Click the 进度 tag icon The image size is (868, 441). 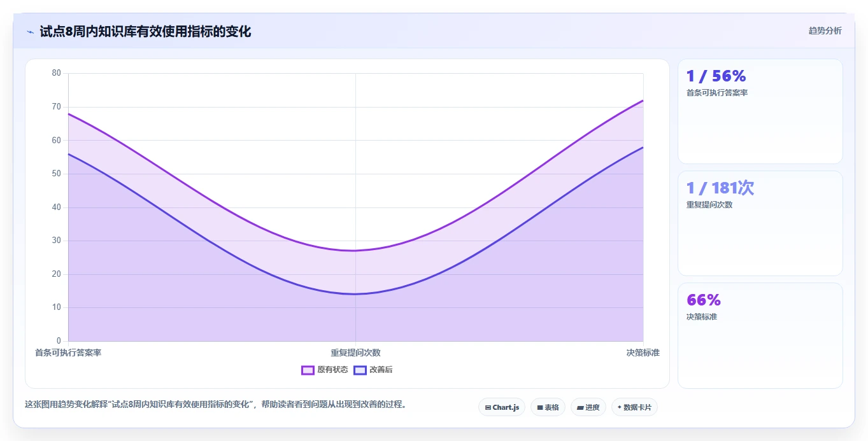click(580, 407)
